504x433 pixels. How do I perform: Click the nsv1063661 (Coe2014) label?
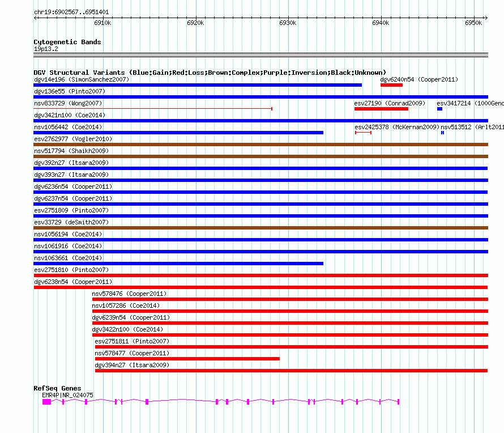tap(68, 258)
